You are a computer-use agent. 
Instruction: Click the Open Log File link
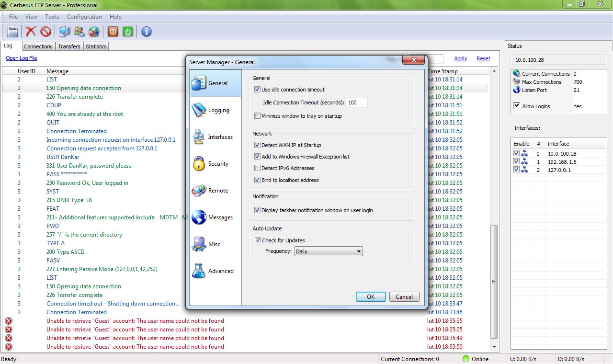[x=22, y=58]
